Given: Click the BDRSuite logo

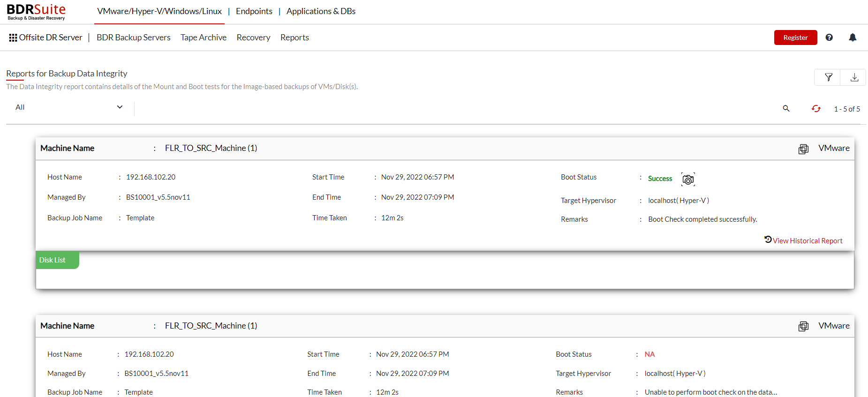Looking at the screenshot, I should pos(36,12).
